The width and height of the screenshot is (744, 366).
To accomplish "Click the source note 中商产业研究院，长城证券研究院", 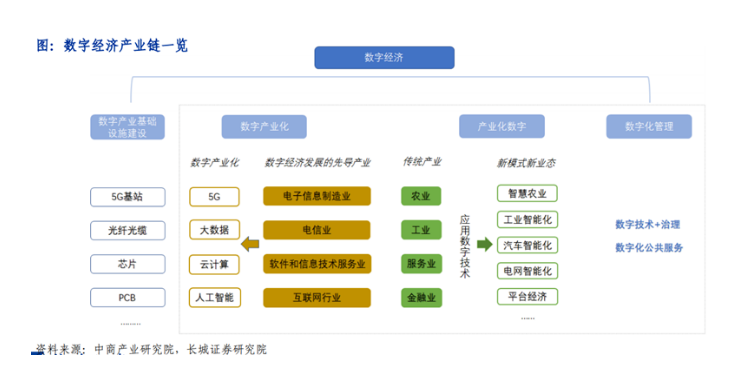I will 181,350.
